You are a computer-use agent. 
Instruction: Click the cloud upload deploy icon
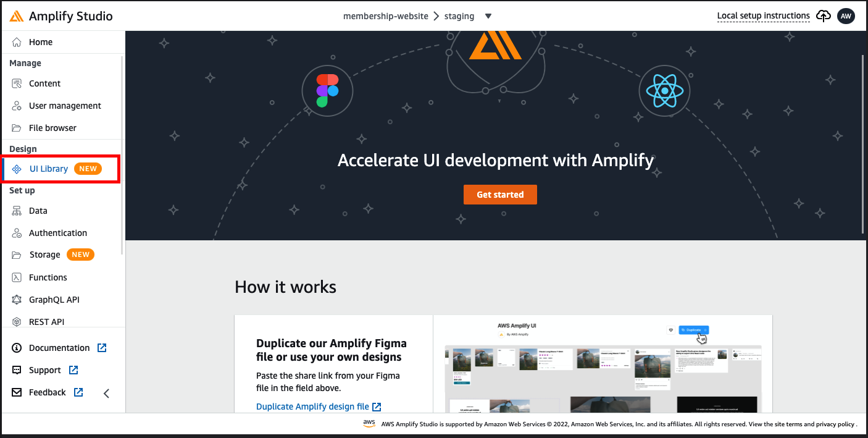pyautogui.click(x=824, y=16)
